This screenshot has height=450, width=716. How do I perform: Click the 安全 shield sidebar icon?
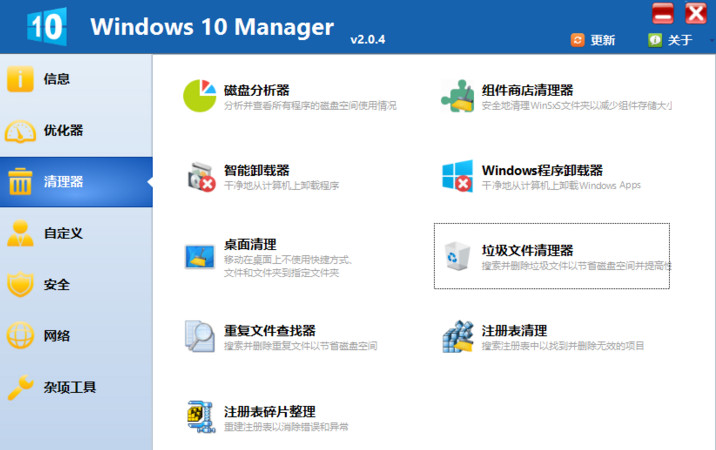[20, 284]
